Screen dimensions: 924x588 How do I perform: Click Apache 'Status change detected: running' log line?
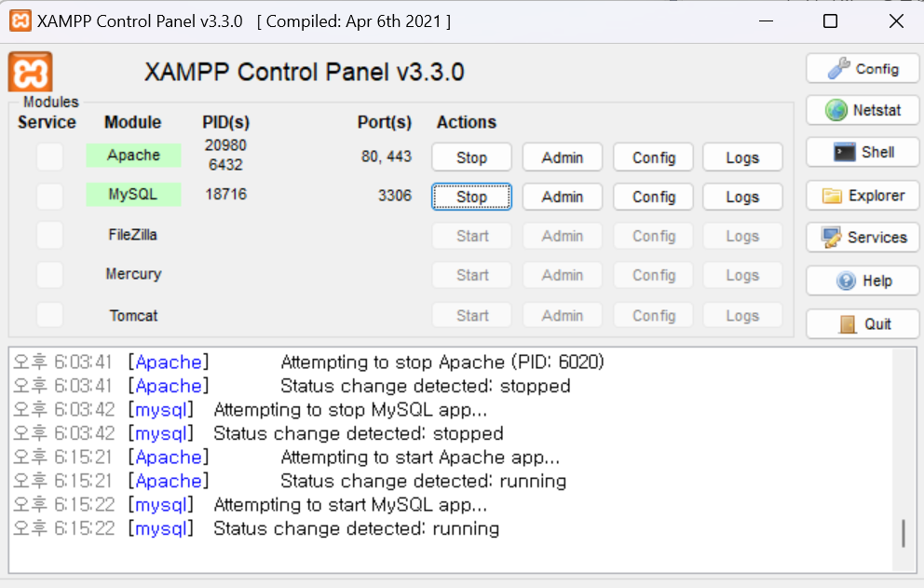click(423, 481)
